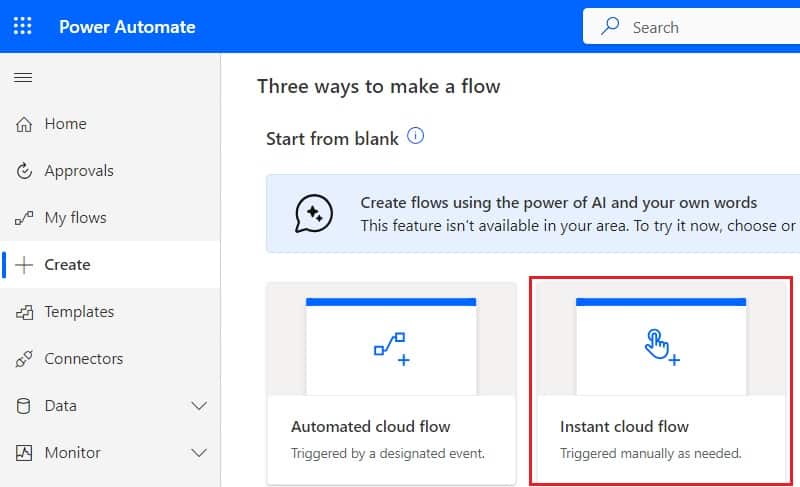Click the Home house icon

24,124
